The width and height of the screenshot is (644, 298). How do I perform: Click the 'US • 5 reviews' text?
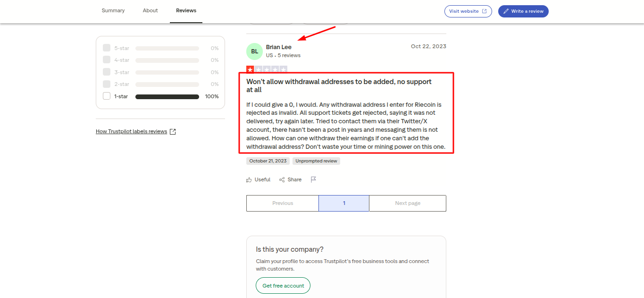click(x=283, y=56)
